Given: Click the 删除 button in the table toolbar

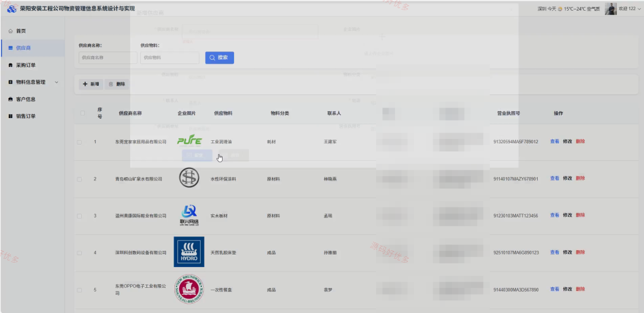Looking at the screenshot, I should tap(117, 84).
